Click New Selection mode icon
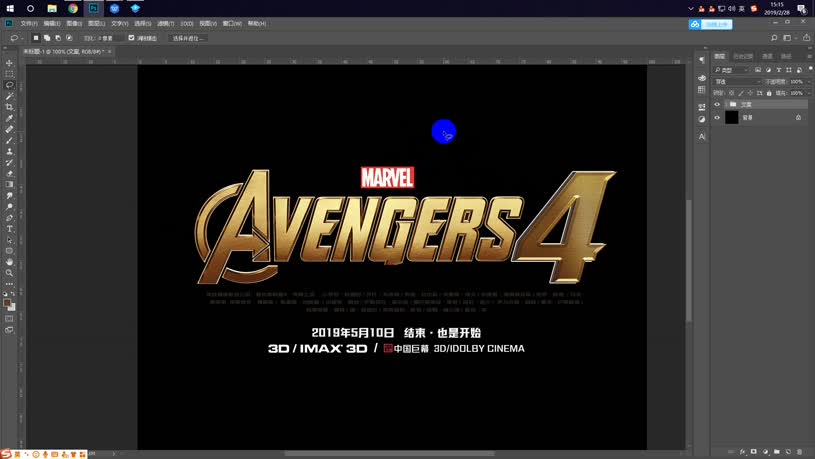 (36, 38)
